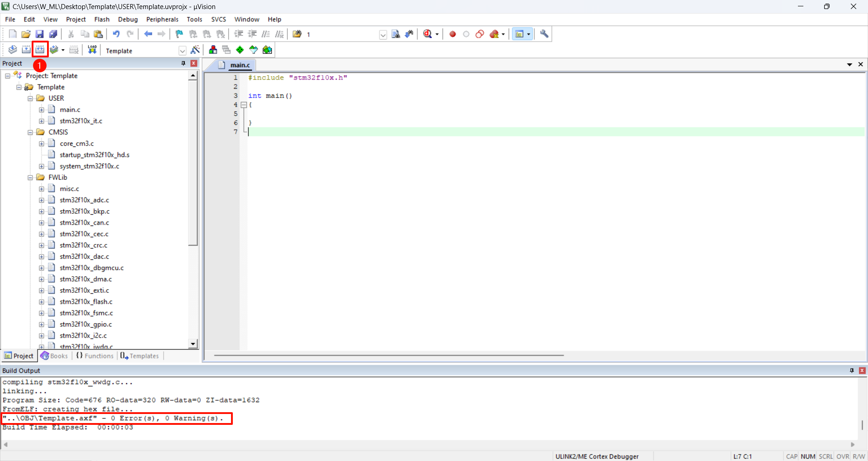This screenshot has height=461, width=868.
Task: Expand stm32f10x_gpio.c node
Action: [x=42, y=325]
